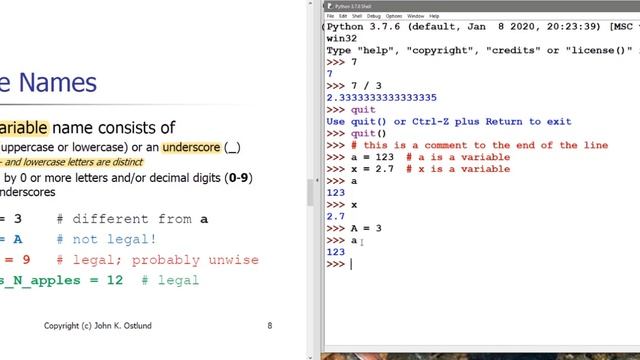
Task: Click the 'quit()' command line
Action: 369,133
